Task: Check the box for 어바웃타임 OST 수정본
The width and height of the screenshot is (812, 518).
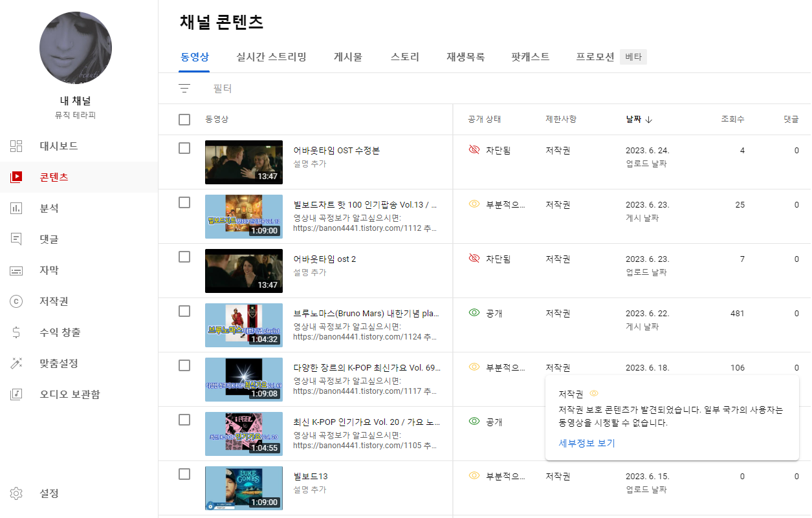Action: coord(184,148)
